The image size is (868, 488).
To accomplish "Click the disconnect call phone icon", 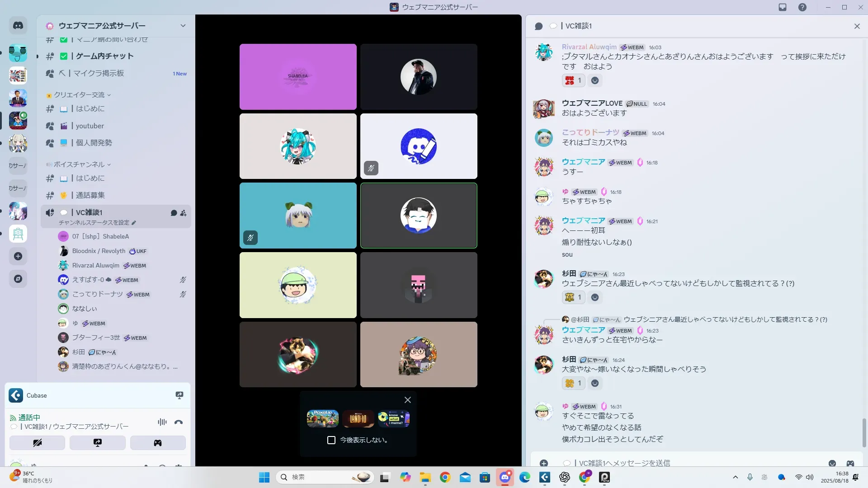I will (179, 422).
